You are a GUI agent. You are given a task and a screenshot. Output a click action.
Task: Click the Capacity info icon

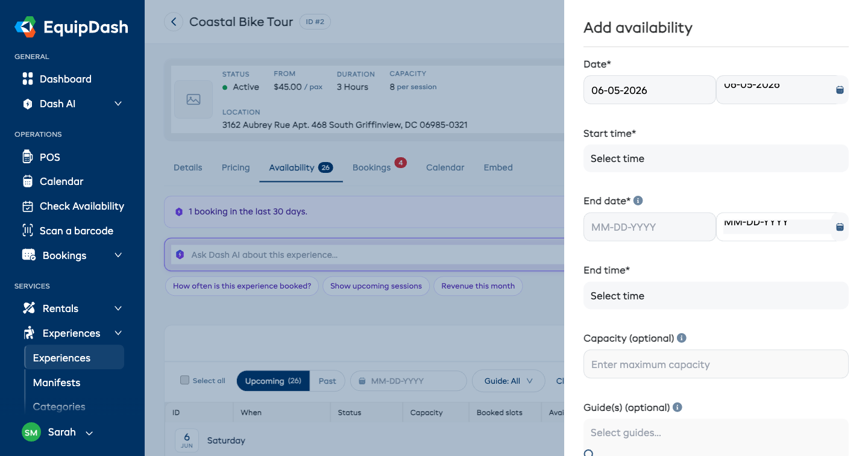[x=682, y=338]
